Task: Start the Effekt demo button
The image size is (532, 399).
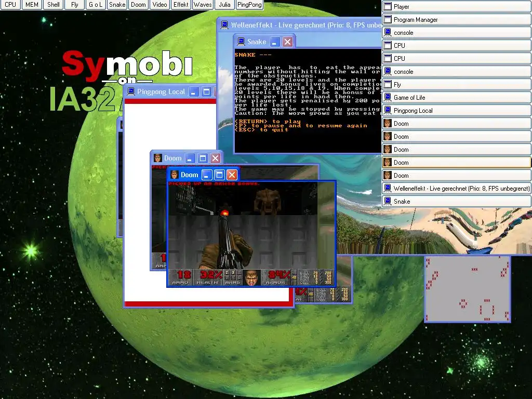Action: click(x=181, y=5)
